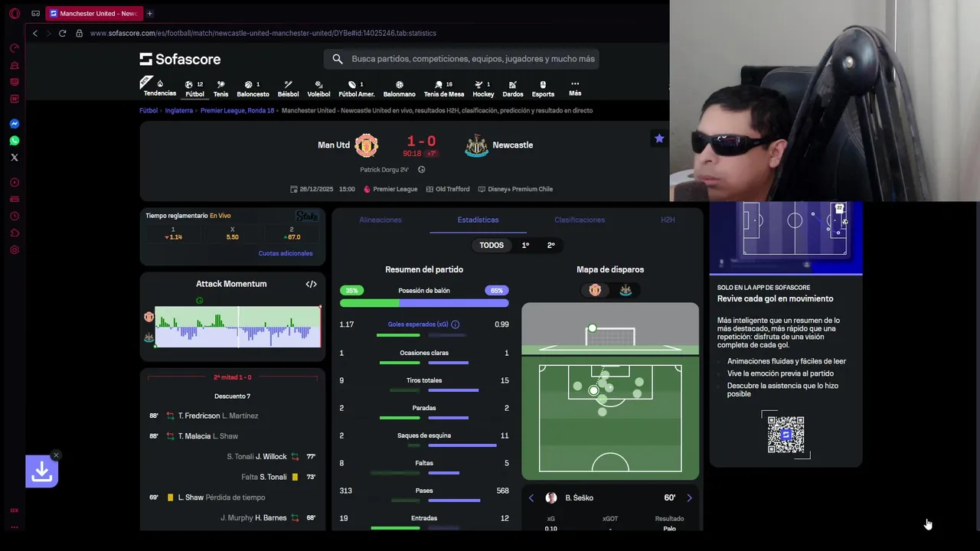The image size is (980, 551).
Task: Open Premier League, Ronda 18 breadcrumb
Action: coord(237,110)
